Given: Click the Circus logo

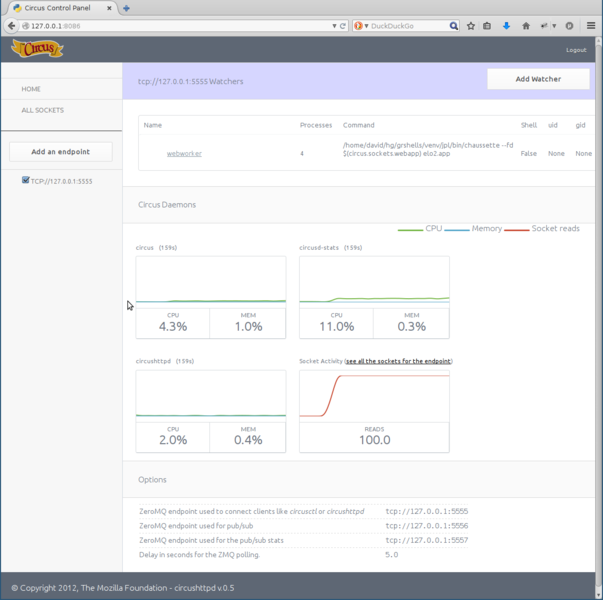Looking at the screenshot, I should pyautogui.click(x=37, y=49).
